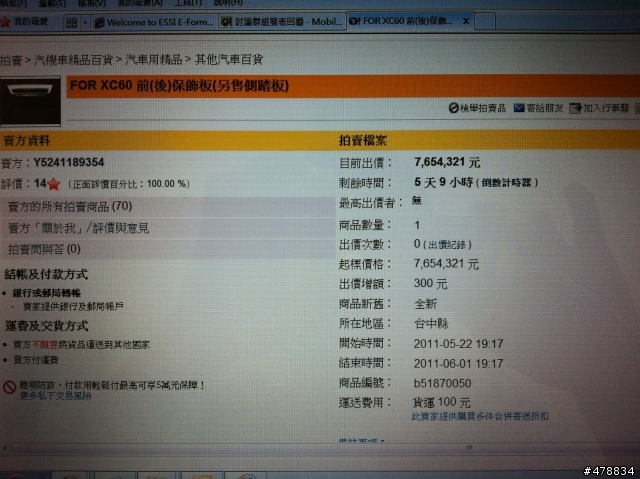Open 賣方「關於我」/評價與意見 link
The width and height of the screenshot is (640, 479).
[78, 228]
